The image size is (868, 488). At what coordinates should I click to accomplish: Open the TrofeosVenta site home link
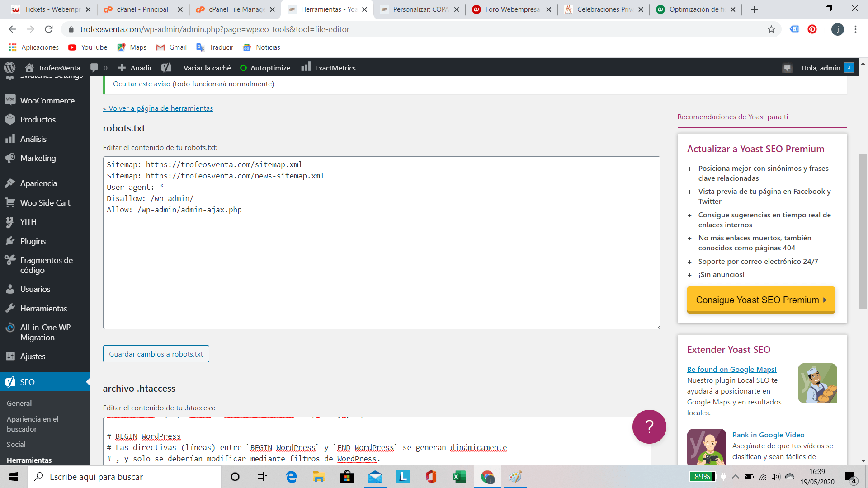pyautogui.click(x=53, y=68)
